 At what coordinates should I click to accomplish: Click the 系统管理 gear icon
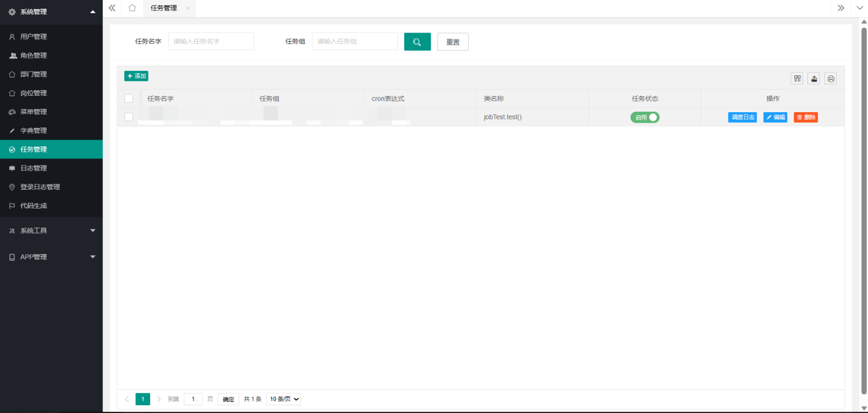coord(12,12)
